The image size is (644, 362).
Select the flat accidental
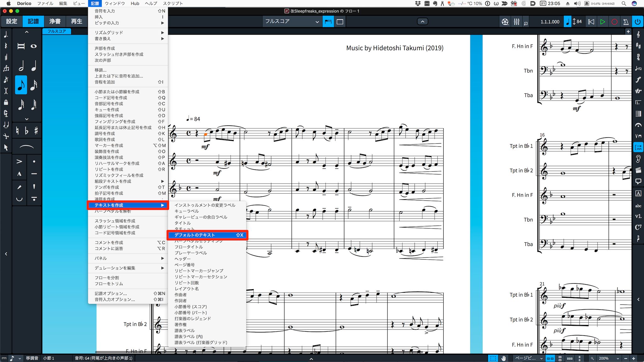click(27, 130)
